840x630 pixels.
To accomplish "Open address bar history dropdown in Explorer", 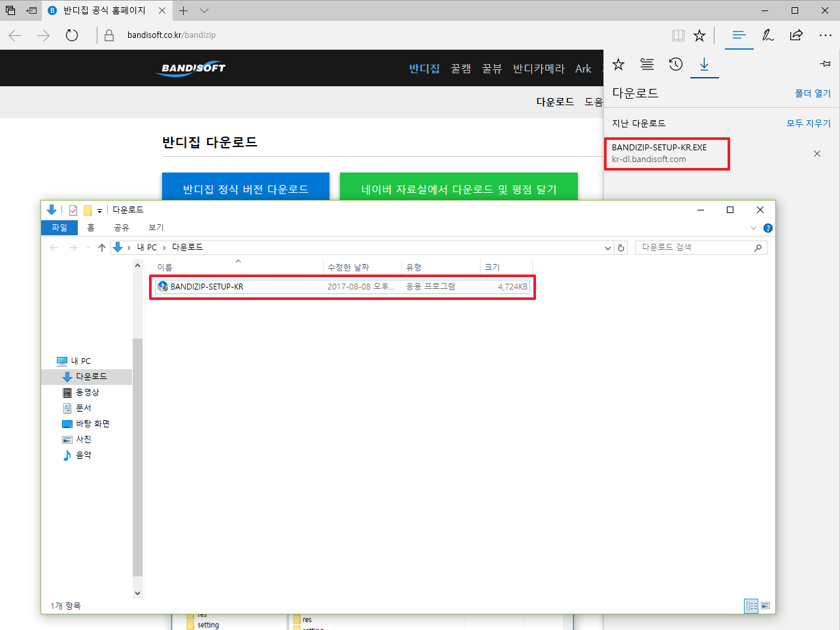I will point(608,248).
